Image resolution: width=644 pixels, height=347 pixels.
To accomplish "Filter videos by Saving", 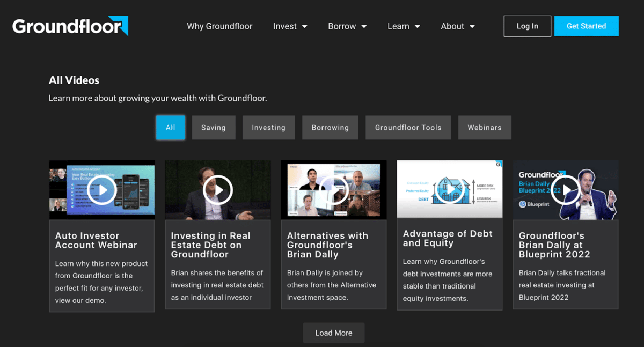I will point(214,128).
